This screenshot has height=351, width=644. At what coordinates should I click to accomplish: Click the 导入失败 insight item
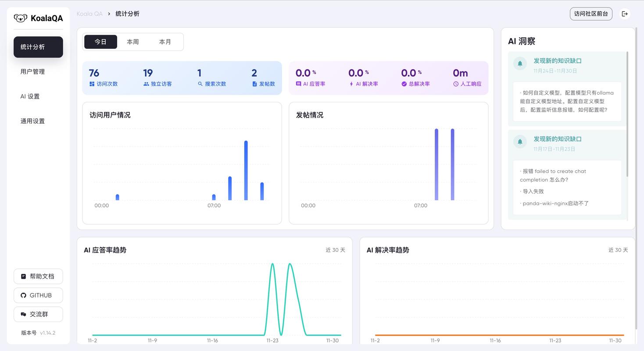point(532,191)
